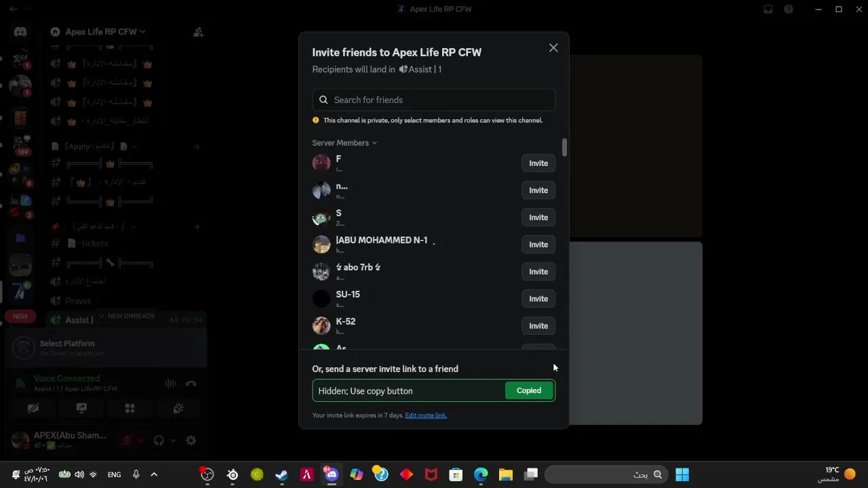Image resolution: width=868 pixels, height=488 pixels.
Task: Click the back arrow in Discord title bar
Action: click(14, 9)
